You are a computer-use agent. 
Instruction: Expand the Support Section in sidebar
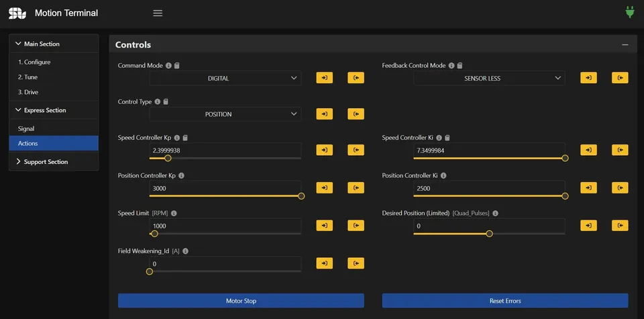coord(54,162)
